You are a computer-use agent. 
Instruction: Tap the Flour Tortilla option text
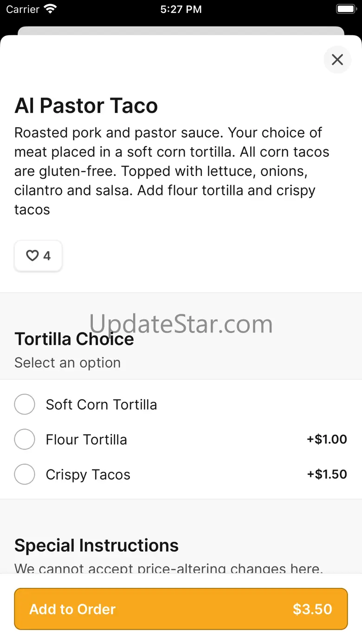point(86,439)
